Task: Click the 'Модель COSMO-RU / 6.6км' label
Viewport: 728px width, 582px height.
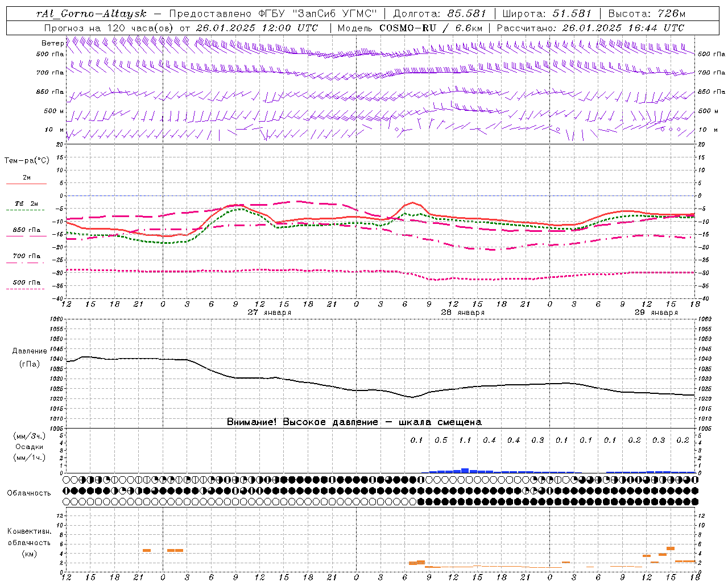Action: [x=410, y=28]
